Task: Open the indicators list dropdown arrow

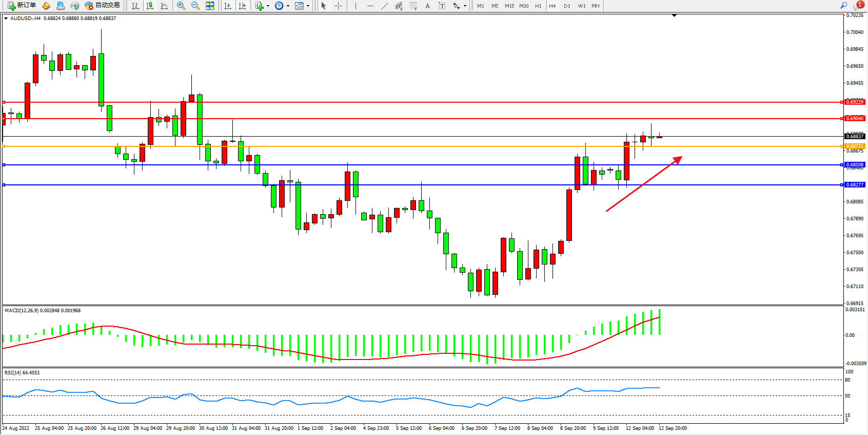Action: pyautogui.click(x=268, y=6)
